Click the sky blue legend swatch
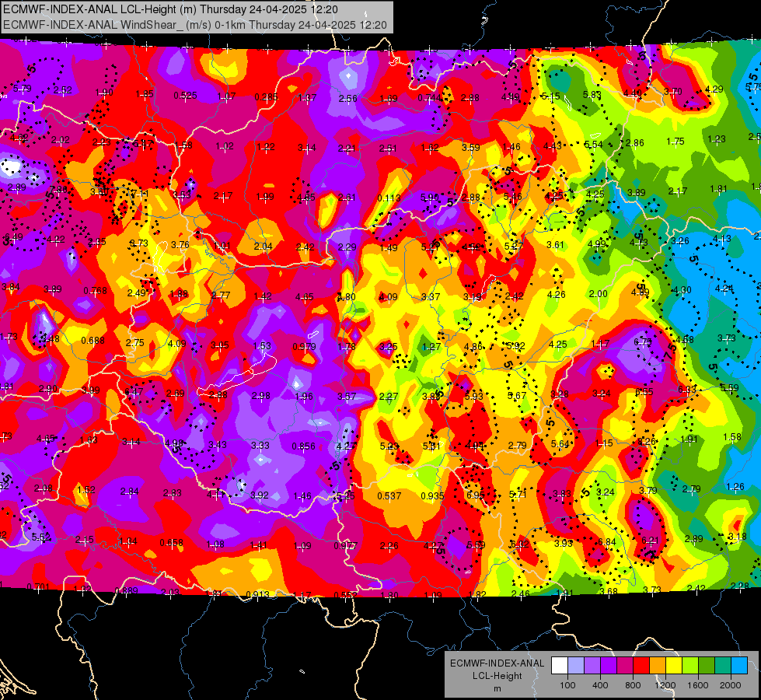The image size is (761, 700). 739,665
